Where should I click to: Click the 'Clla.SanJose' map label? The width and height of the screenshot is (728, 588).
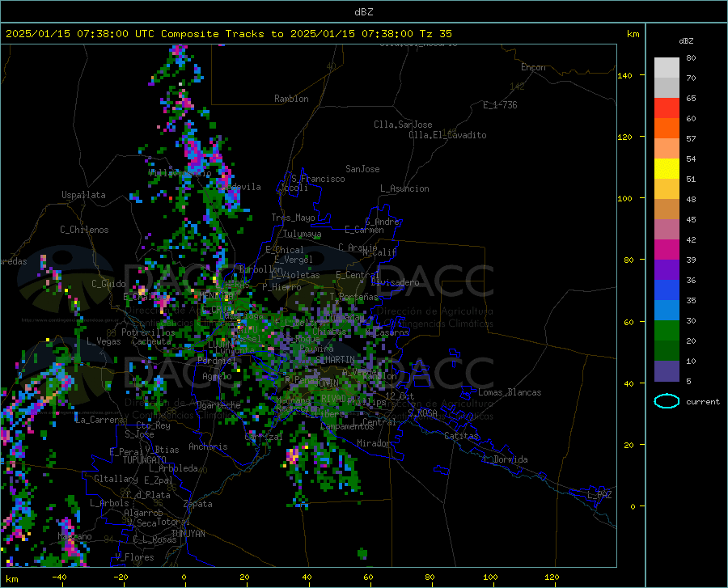click(x=403, y=125)
